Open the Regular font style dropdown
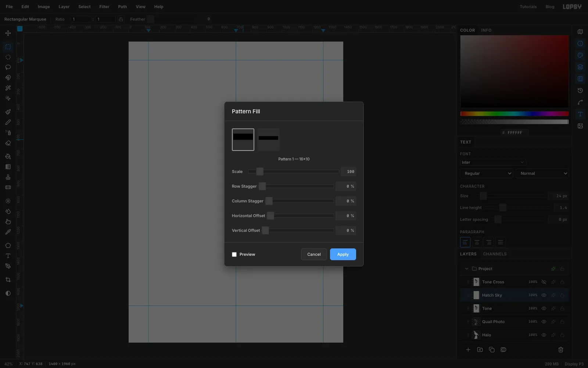The height and width of the screenshot is (368, 588). pos(487,173)
